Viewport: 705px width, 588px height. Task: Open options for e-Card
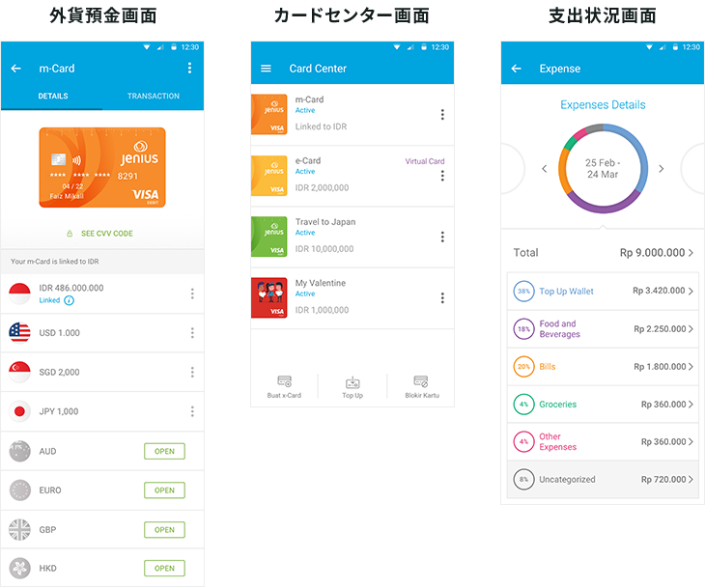tap(442, 176)
